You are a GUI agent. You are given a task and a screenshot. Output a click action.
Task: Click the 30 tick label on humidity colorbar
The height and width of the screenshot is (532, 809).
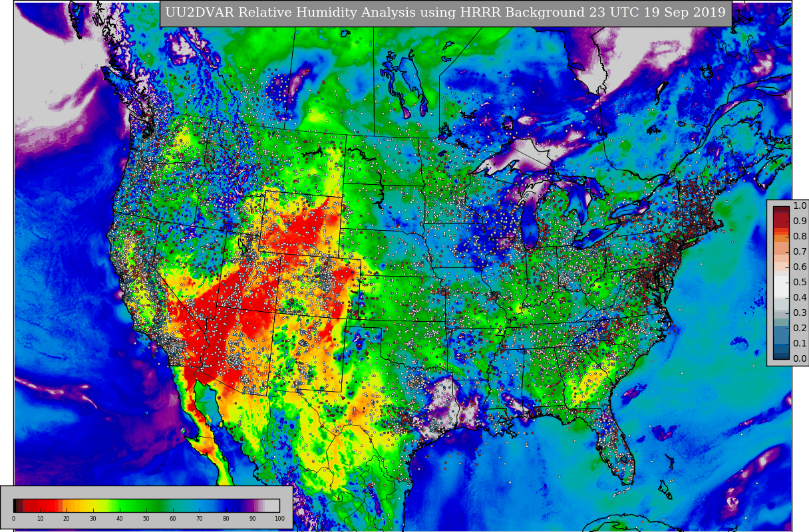[x=93, y=519]
